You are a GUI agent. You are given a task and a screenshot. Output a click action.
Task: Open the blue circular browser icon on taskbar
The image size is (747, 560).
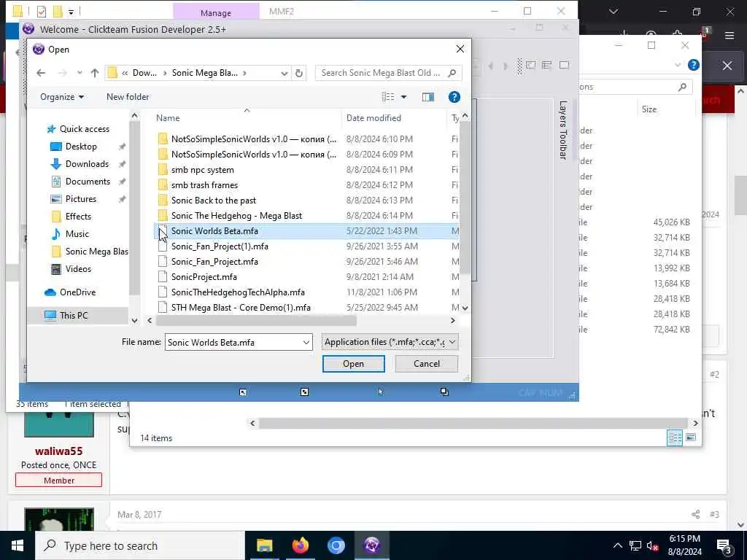(x=336, y=545)
